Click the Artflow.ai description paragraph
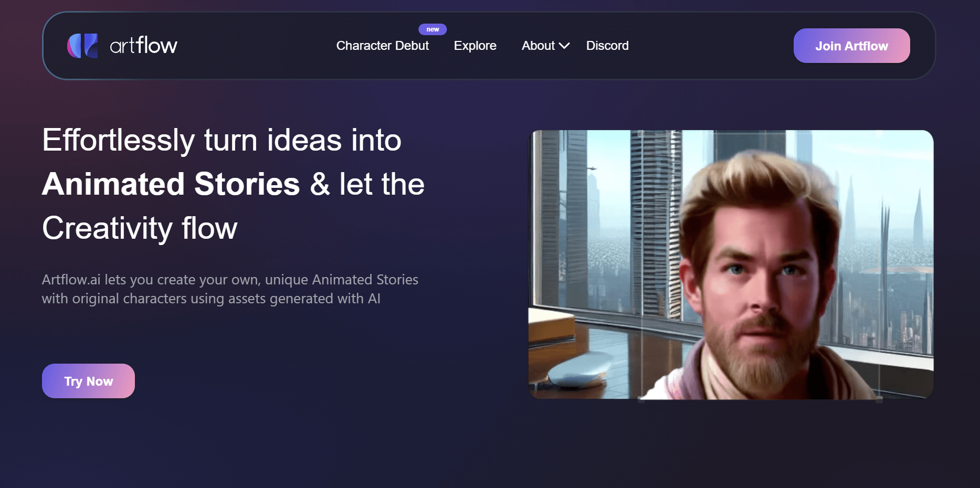 pyautogui.click(x=230, y=289)
